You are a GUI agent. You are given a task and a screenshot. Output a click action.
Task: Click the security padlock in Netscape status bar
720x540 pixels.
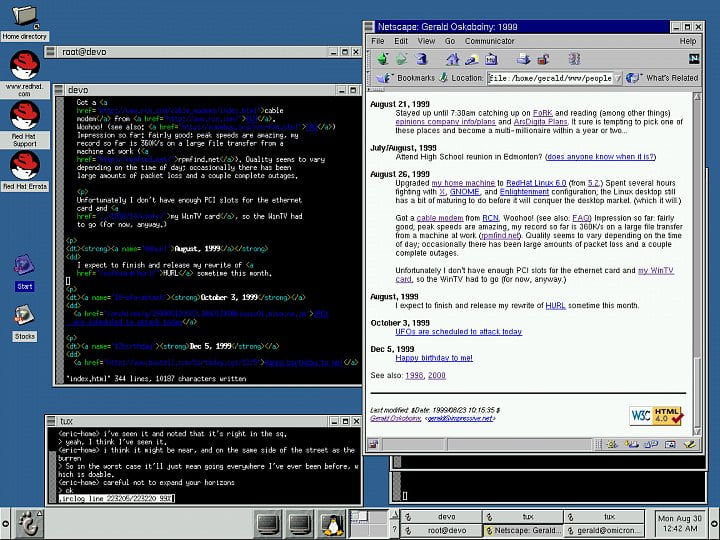(x=373, y=444)
